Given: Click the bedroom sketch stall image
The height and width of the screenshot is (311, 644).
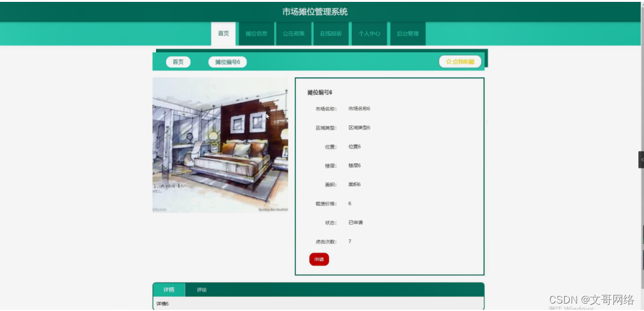Looking at the screenshot, I should coord(220,145).
